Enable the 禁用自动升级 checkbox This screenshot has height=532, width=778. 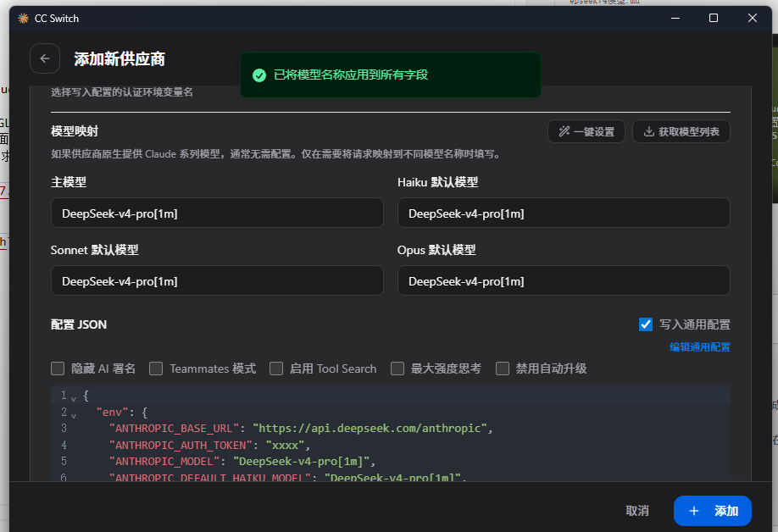click(x=502, y=369)
